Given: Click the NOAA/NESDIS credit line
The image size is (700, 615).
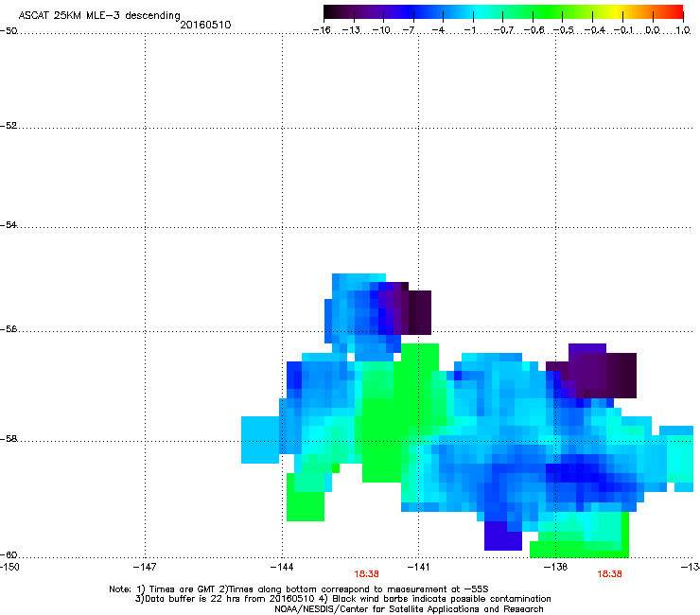Looking at the screenshot, I should pyautogui.click(x=409, y=609).
